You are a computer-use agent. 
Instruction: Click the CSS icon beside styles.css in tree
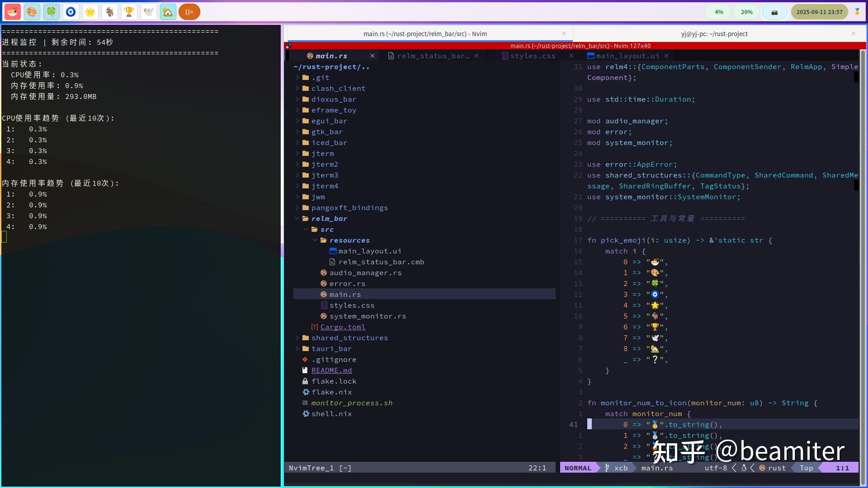[x=324, y=305]
